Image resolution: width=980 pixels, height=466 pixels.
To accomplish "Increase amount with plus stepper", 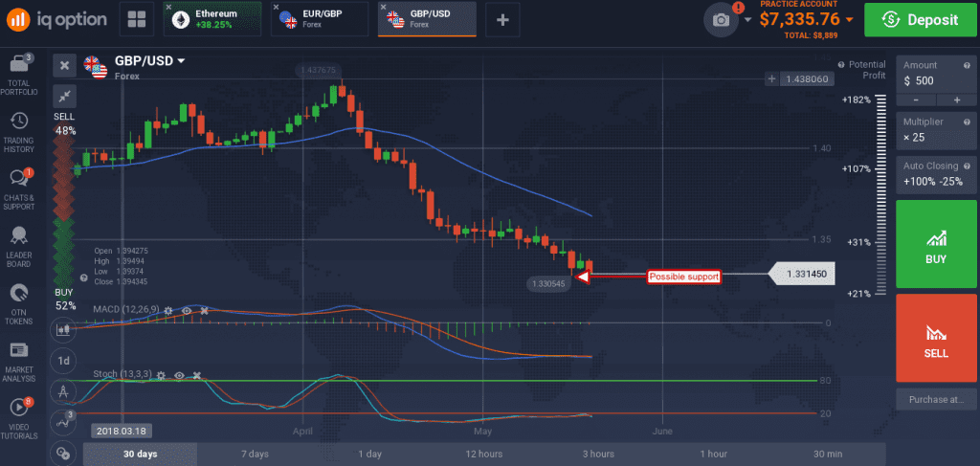I will coord(956,100).
